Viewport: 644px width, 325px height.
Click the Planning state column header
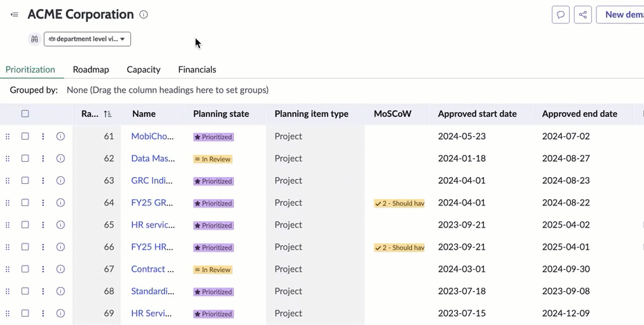tap(221, 114)
